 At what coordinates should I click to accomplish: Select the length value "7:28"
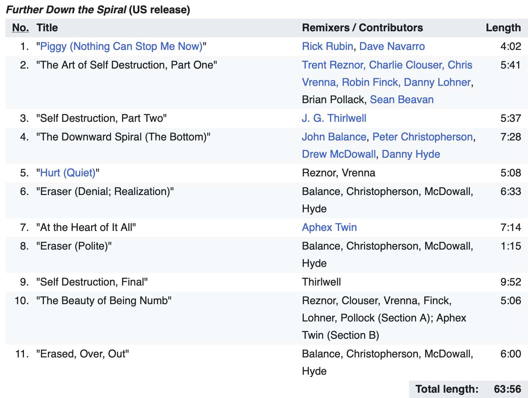point(511,137)
